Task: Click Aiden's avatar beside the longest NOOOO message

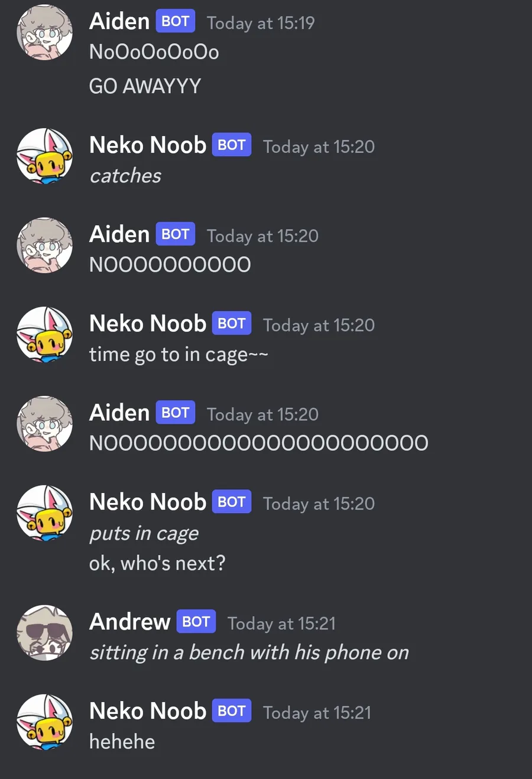Action: pos(44,424)
